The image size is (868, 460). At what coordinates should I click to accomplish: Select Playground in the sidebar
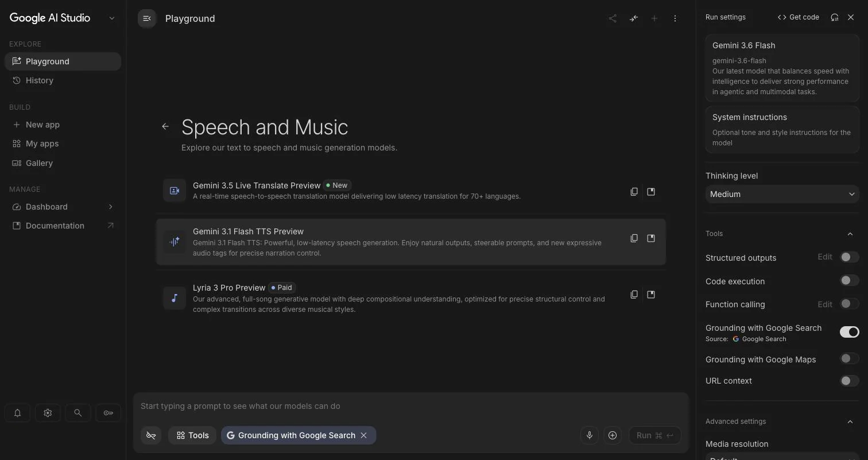point(63,61)
